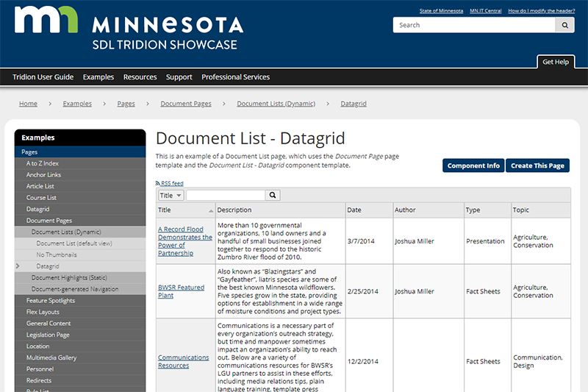The width and height of the screenshot is (588, 392).
Task: Click the datagrid search magnifier button
Action: pyautogui.click(x=273, y=196)
